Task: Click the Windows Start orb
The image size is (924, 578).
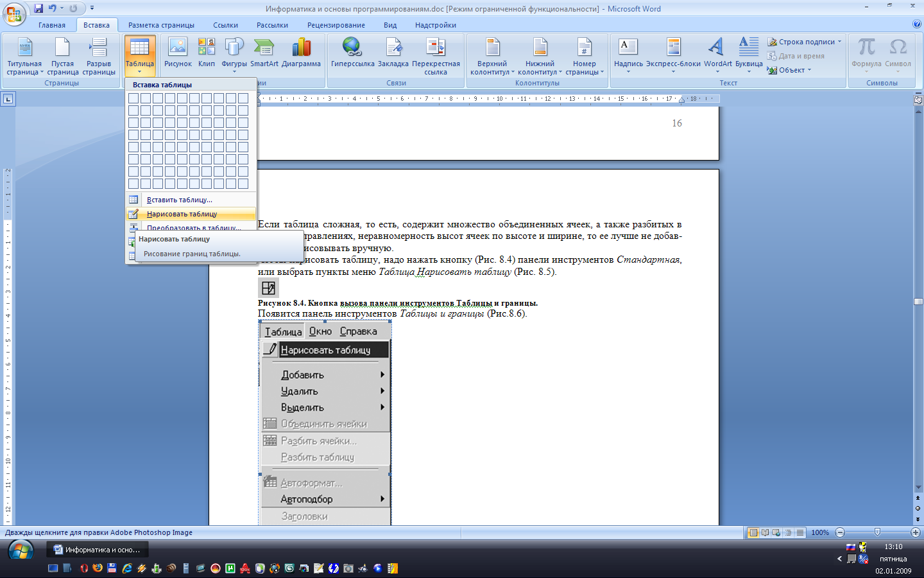Action: [x=21, y=551]
